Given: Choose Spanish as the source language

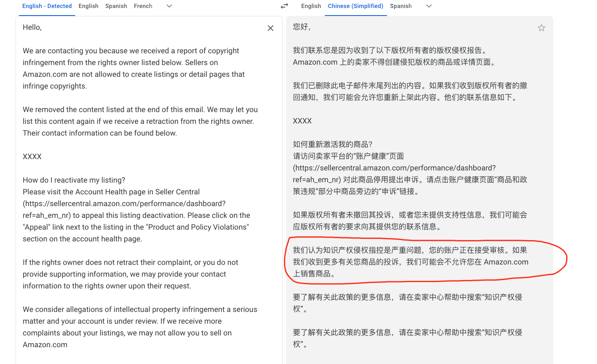Looking at the screenshot, I should pos(116,6).
